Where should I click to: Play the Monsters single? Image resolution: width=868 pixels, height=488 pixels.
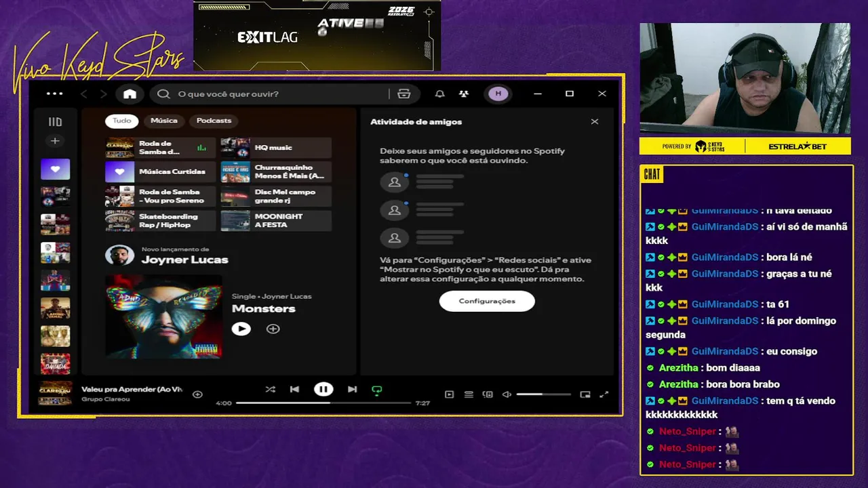pyautogui.click(x=241, y=329)
